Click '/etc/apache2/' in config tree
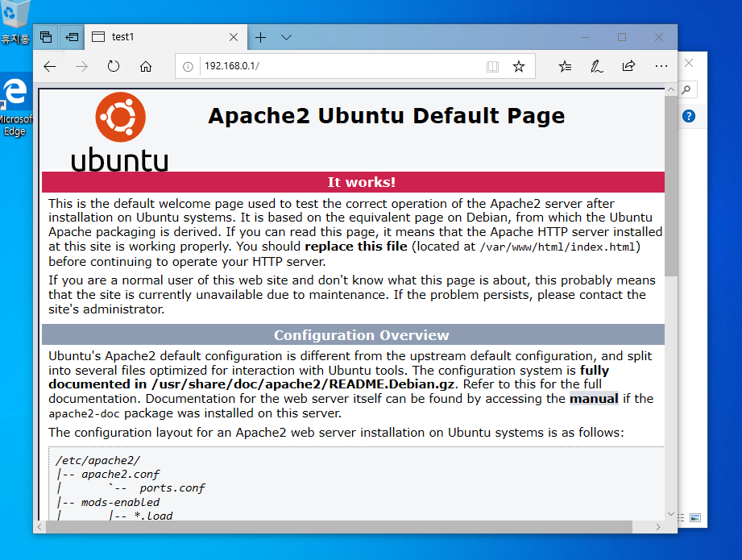 pyautogui.click(x=98, y=460)
